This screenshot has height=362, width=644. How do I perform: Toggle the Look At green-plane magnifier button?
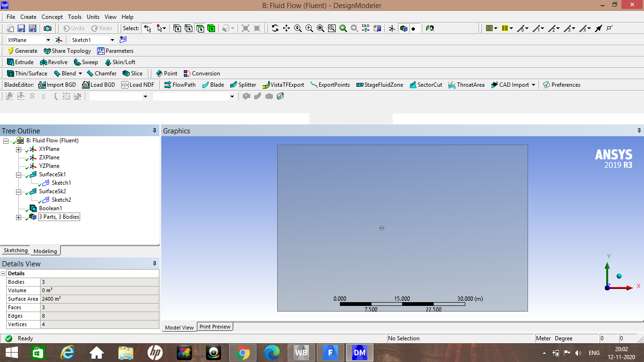[429, 28]
